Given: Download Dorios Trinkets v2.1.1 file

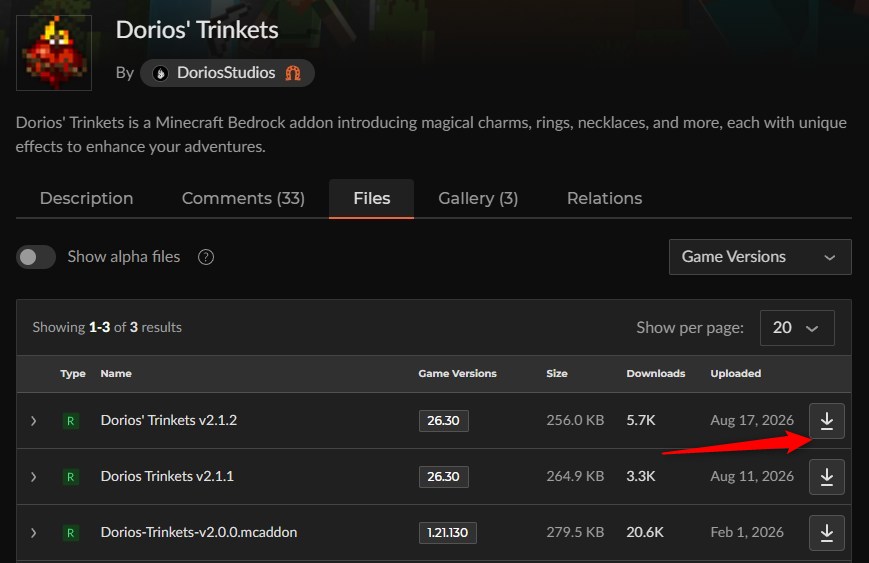Looking at the screenshot, I should [x=826, y=477].
